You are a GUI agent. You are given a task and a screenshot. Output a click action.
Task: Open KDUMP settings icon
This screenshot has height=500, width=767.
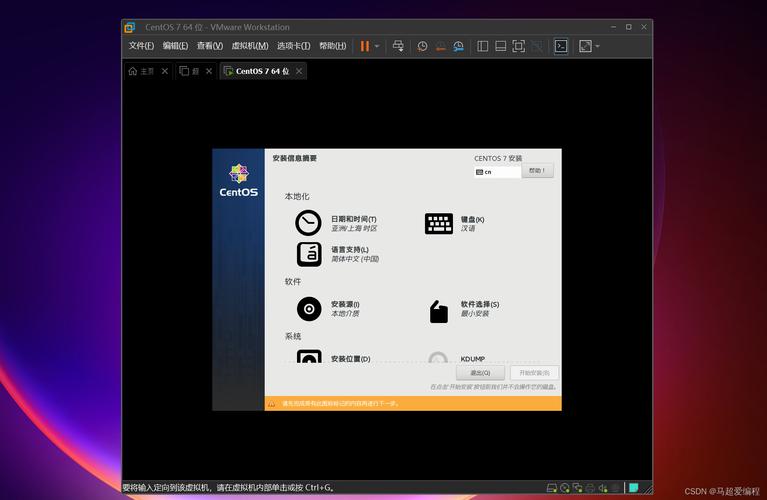(x=438, y=357)
